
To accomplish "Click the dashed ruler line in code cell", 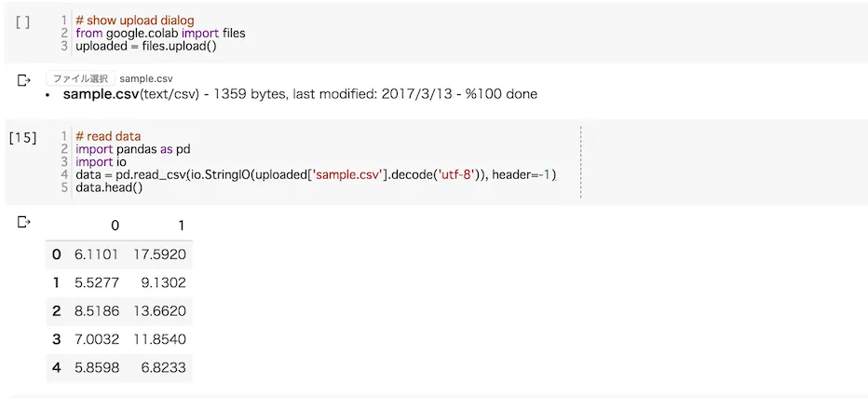I will (581, 162).
